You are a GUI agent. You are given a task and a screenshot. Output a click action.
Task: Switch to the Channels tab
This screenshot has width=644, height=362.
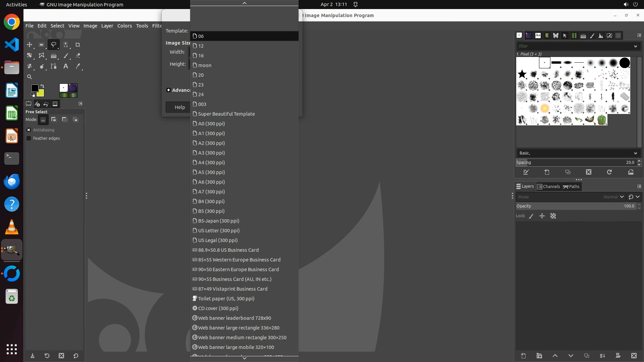tap(548, 187)
